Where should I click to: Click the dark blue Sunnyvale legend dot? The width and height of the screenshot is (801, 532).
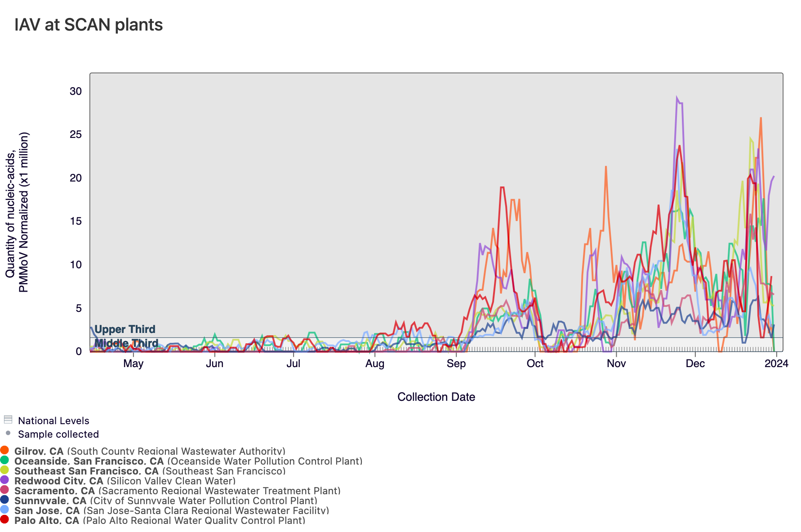tap(4, 500)
